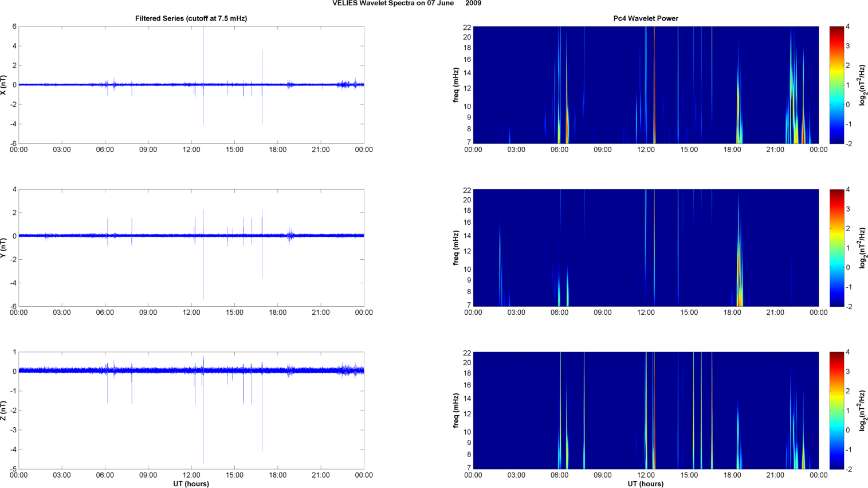Screen dimensions: 868x488
Task: Select the Z (nT) axis label
Action: click(4, 411)
